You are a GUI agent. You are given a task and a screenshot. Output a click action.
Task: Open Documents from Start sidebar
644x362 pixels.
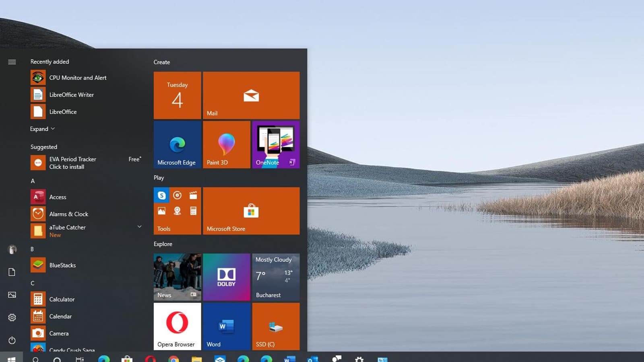tap(12, 272)
